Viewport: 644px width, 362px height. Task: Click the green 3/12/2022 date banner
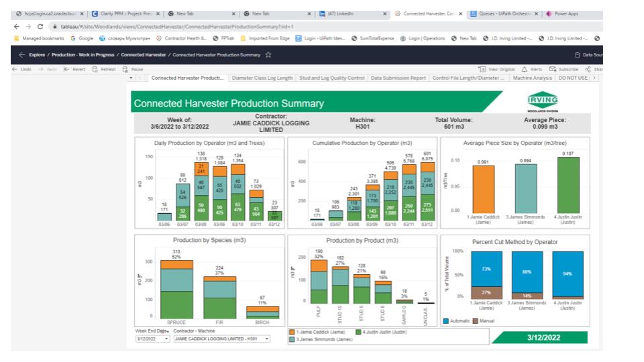coord(540,337)
